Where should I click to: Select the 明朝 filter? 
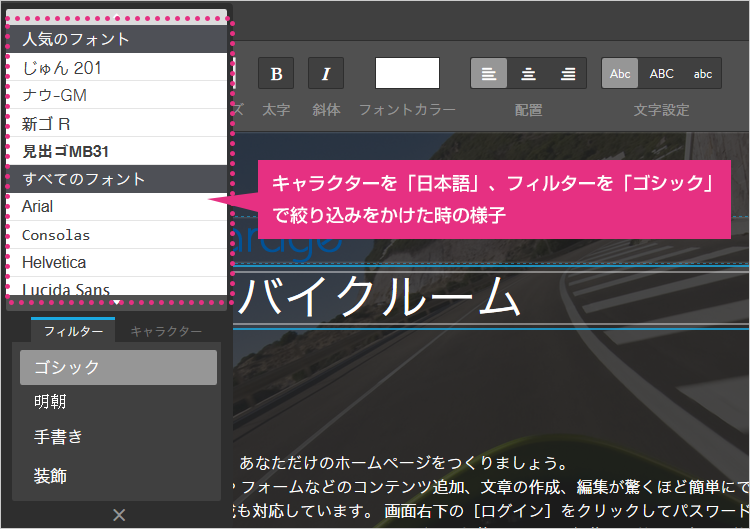click(x=118, y=402)
